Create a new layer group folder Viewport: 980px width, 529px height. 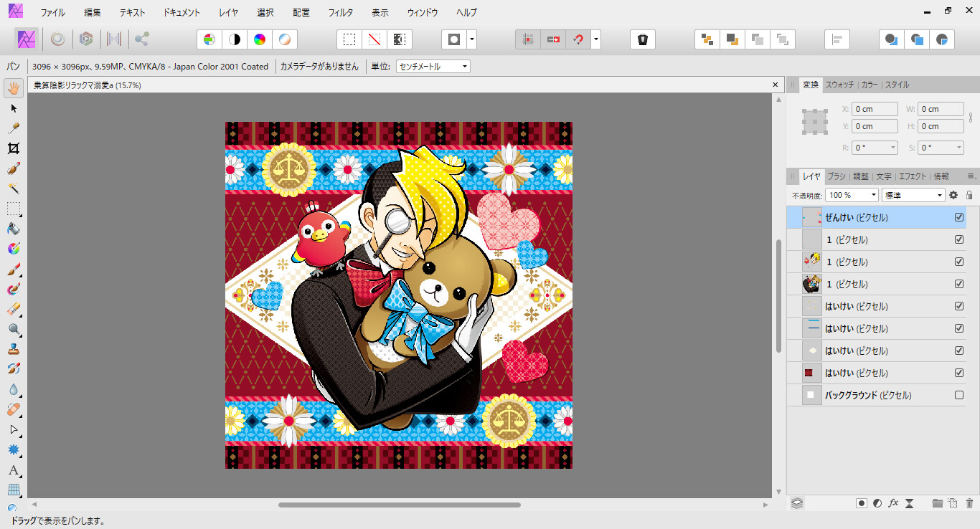[x=937, y=503]
